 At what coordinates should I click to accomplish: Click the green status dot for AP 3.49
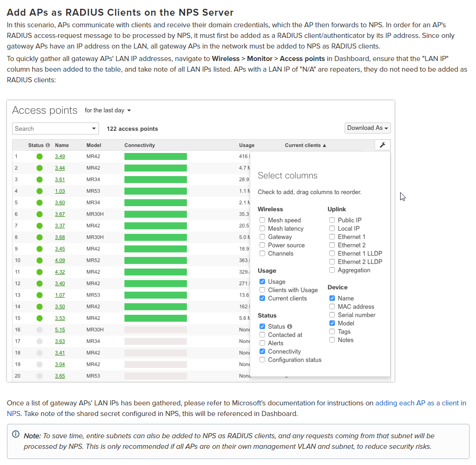coord(39,156)
